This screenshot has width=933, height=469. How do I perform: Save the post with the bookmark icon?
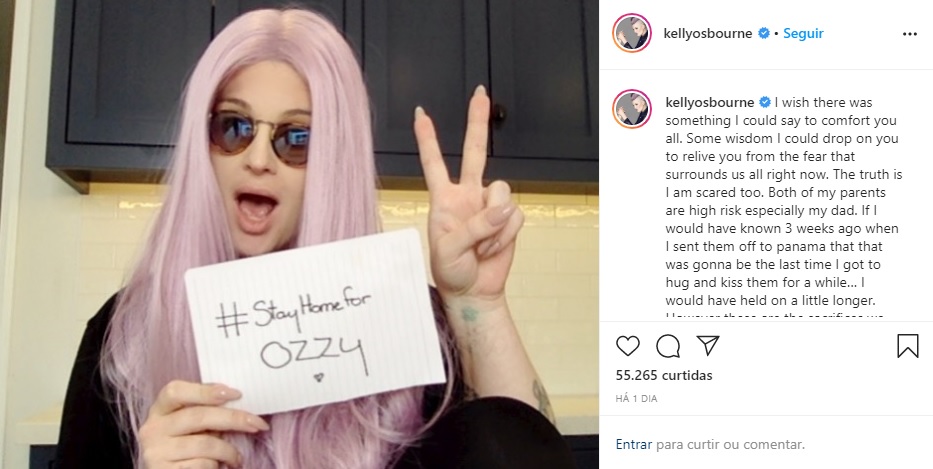(x=907, y=346)
